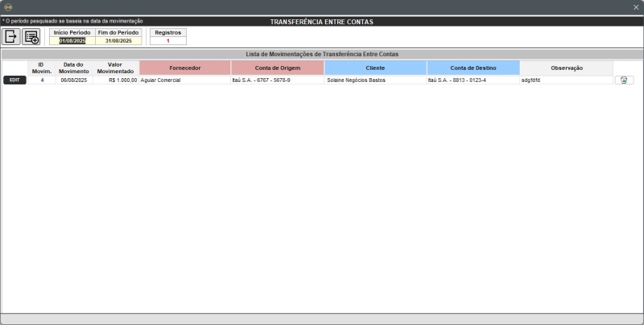Click the Cliente column header

[375, 68]
